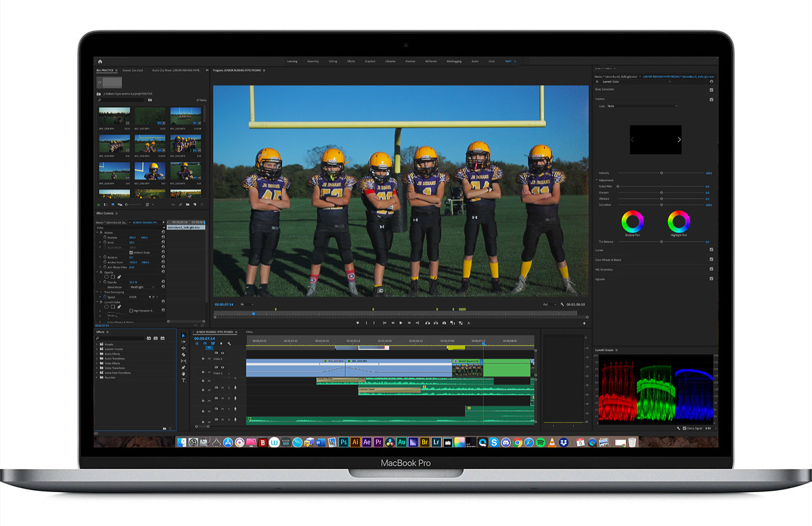Click the Intensity slider handle
This screenshot has height=526, width=812.
[661, 173]
